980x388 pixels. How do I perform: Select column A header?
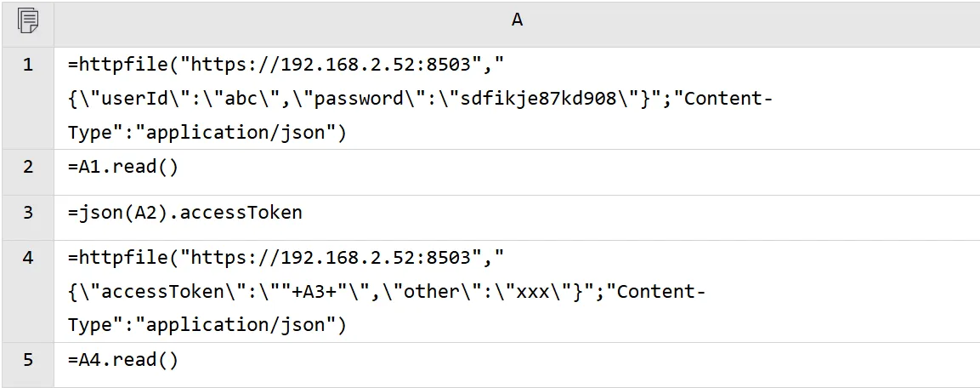pos(517,20)
